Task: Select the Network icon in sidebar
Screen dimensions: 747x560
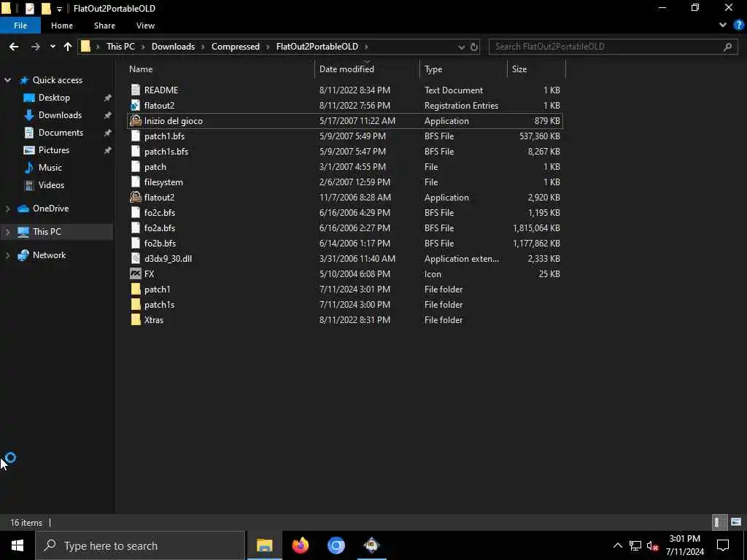Action: (x=23, y=255)
